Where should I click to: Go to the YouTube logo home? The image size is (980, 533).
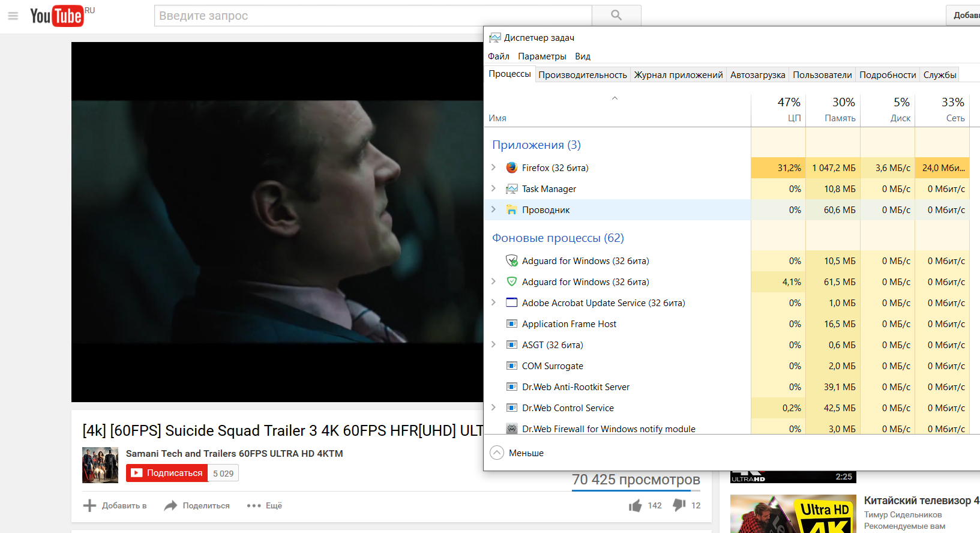[x=57, y=16]
